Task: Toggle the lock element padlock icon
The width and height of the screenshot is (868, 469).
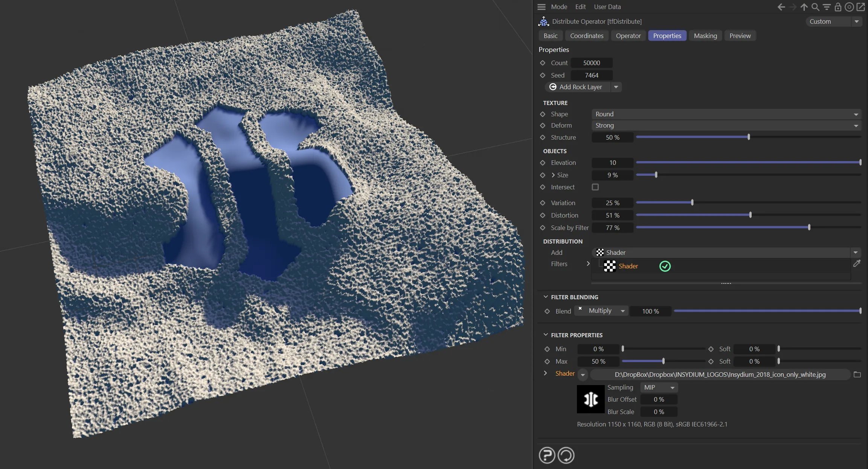Action: click(x=838, y=7)
